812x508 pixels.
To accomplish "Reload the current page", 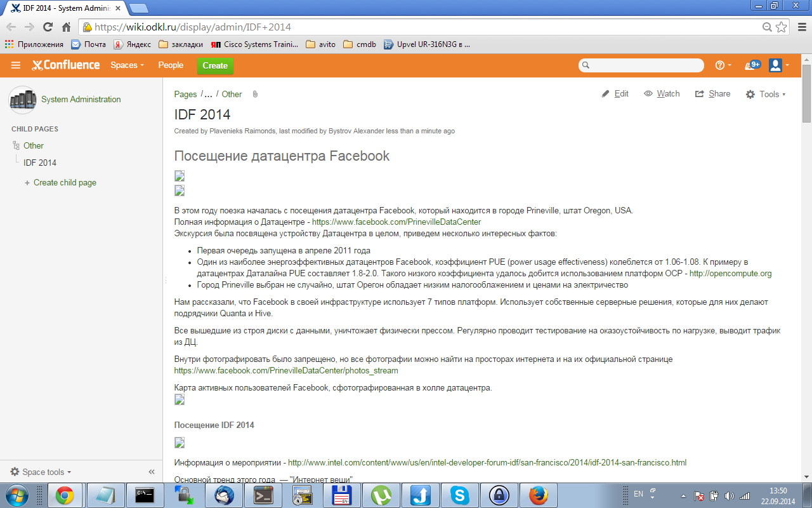I will pos(48,27).
